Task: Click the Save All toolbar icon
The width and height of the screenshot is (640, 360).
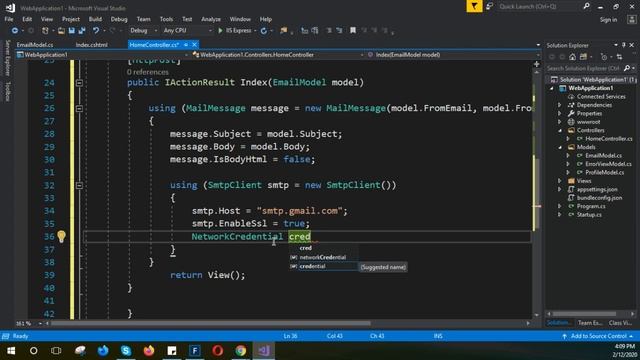Action: tap(82, 31)
